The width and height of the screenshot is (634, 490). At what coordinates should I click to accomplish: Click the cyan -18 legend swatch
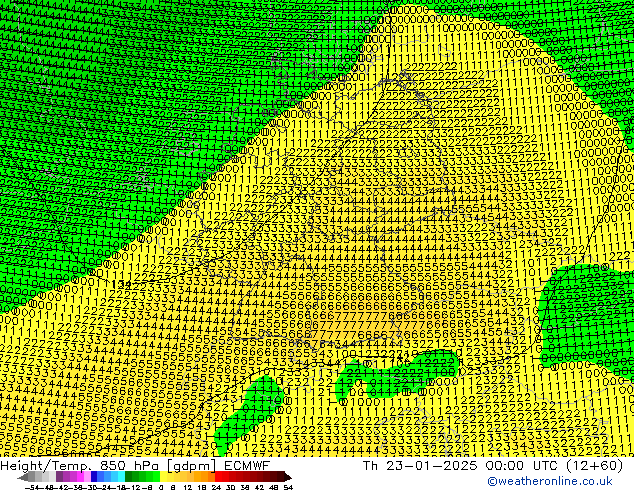tap(121, 477)
